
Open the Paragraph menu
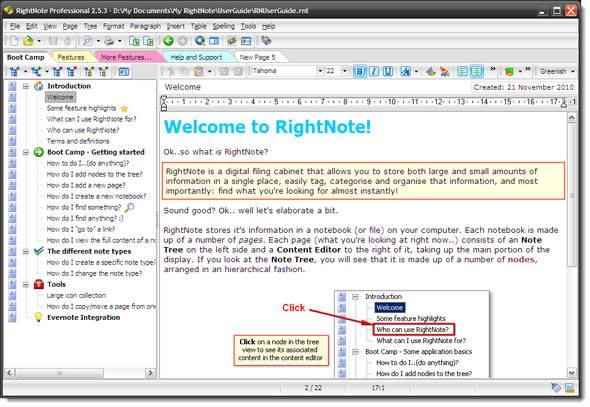(145, 26)
